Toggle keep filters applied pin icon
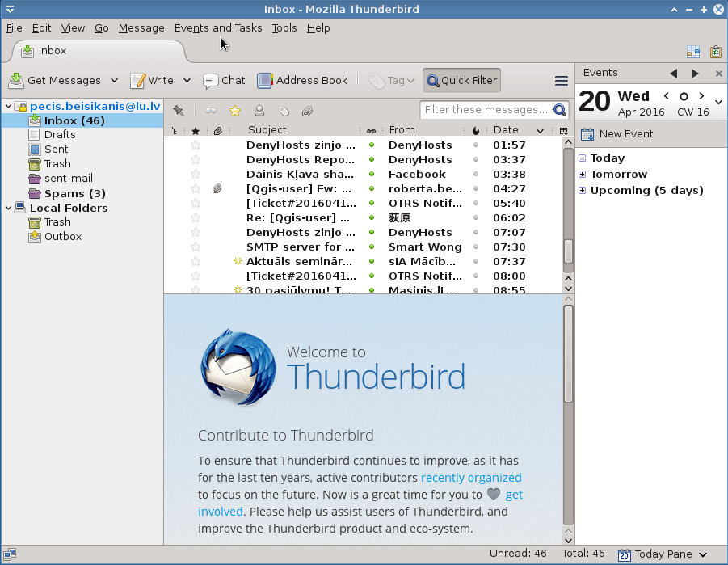Viewport: 728px width, 565px height. tap(179, 111)
